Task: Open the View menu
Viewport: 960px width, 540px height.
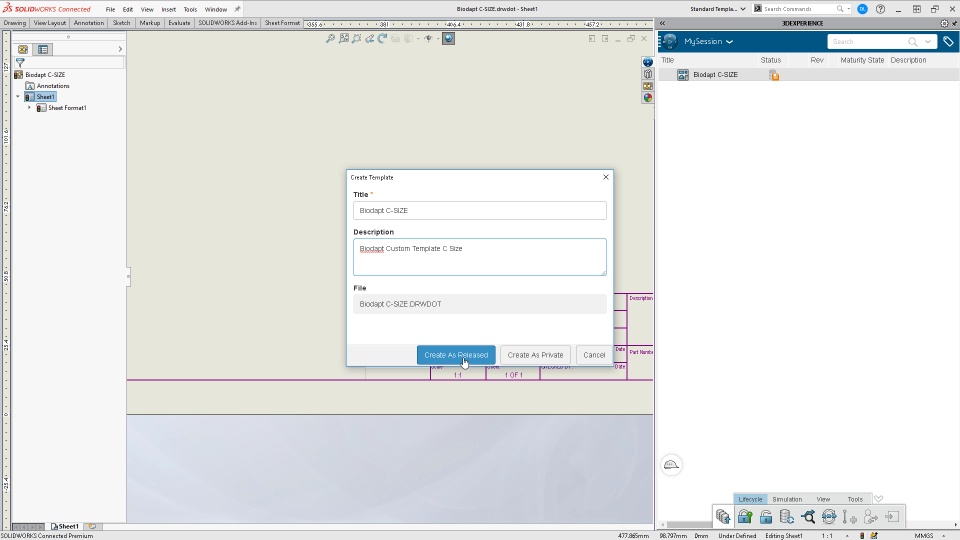Action: click(x=147, y=9)
